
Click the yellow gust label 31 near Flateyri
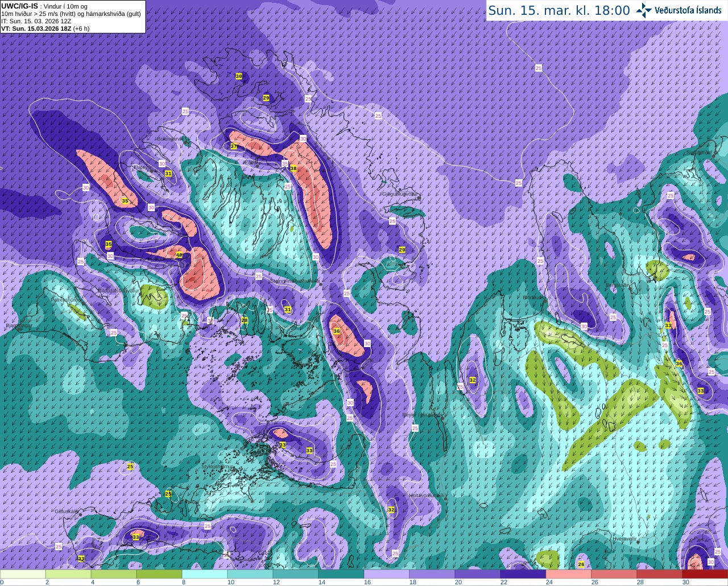coord(168,173)
